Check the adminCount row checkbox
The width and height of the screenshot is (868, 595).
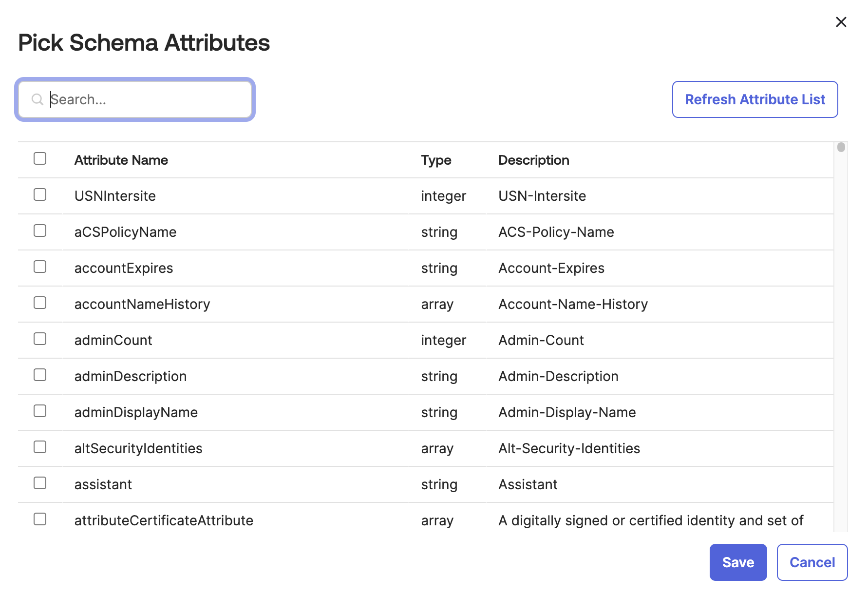(x=40, y=339)
